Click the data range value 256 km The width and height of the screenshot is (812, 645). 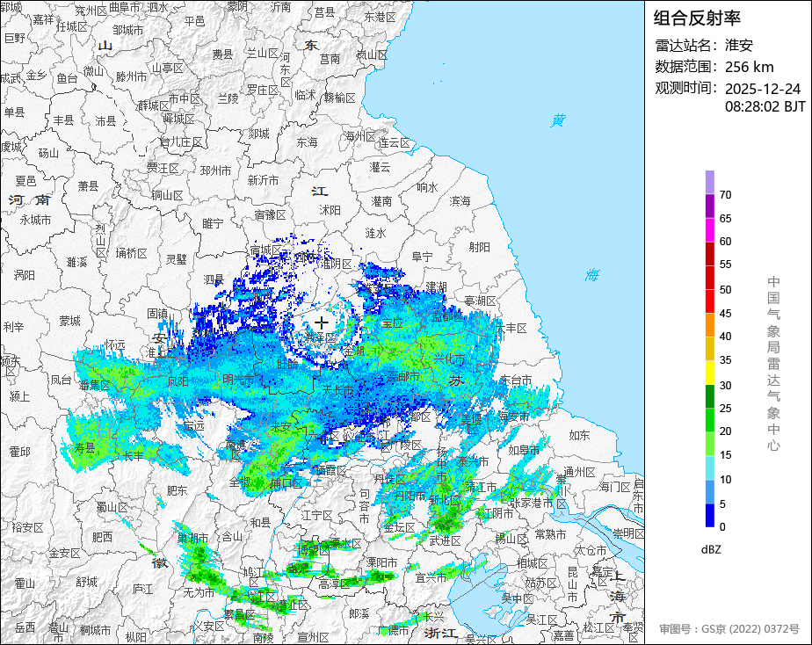(x=749, y=67)
